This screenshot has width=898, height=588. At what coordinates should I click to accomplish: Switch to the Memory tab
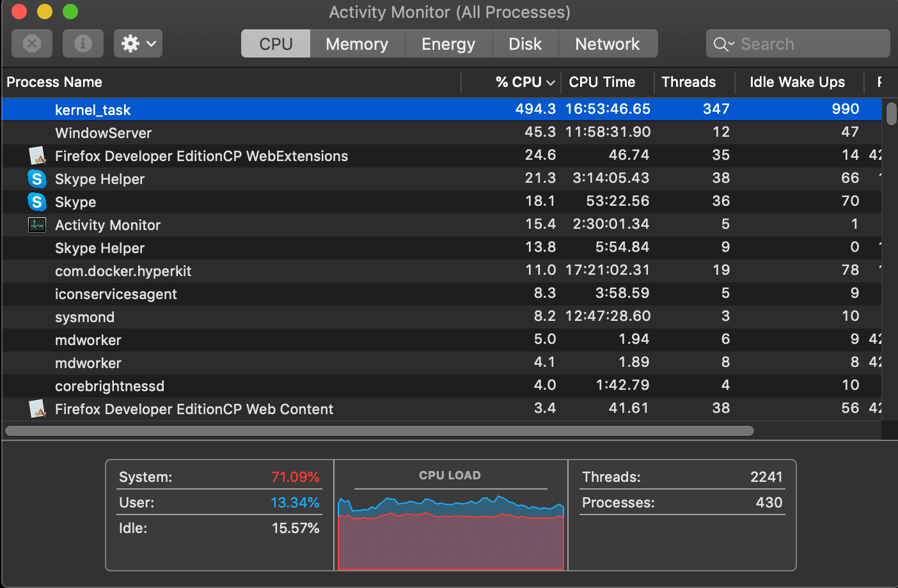click(x=357, y=43)
